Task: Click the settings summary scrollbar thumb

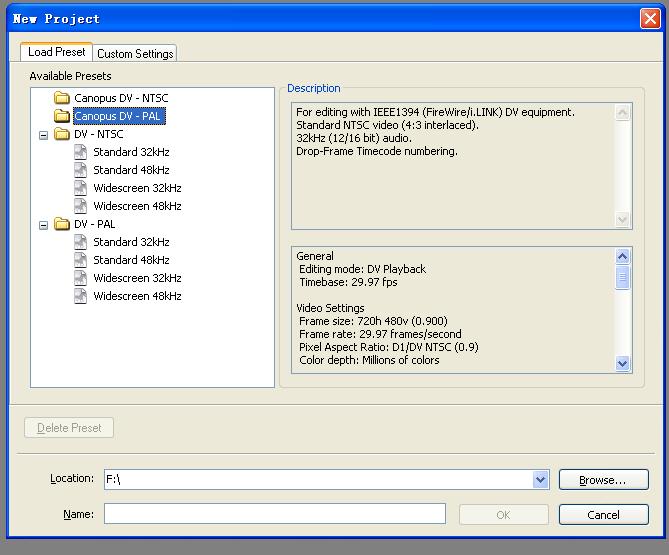Action: point(622,277)
